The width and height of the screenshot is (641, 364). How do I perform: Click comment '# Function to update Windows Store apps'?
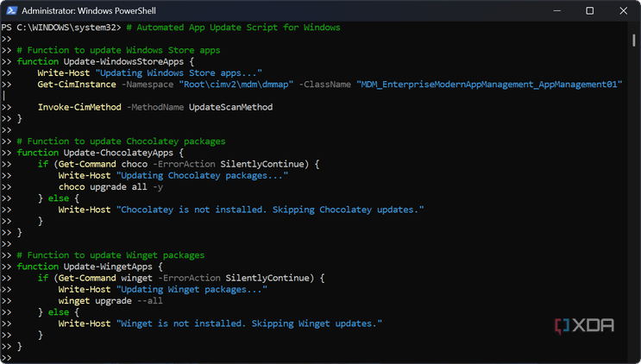(x=118, y=50)
